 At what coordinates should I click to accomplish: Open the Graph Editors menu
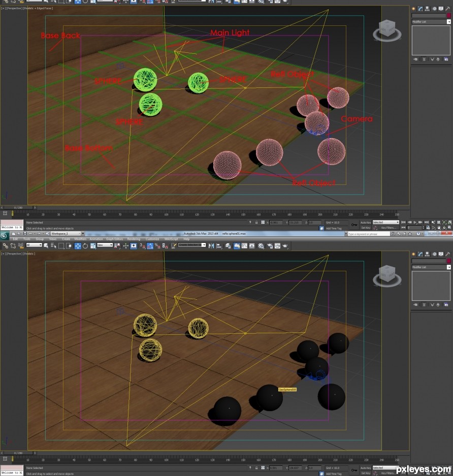114,239
